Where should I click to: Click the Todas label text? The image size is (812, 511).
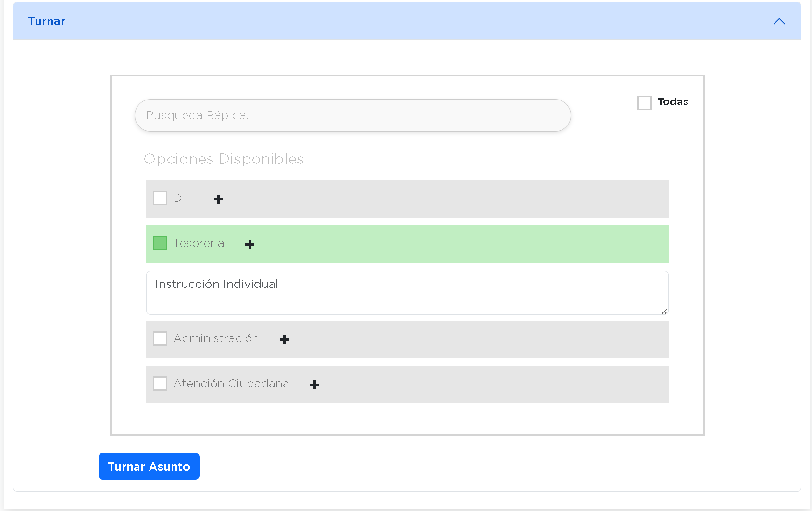673,102
